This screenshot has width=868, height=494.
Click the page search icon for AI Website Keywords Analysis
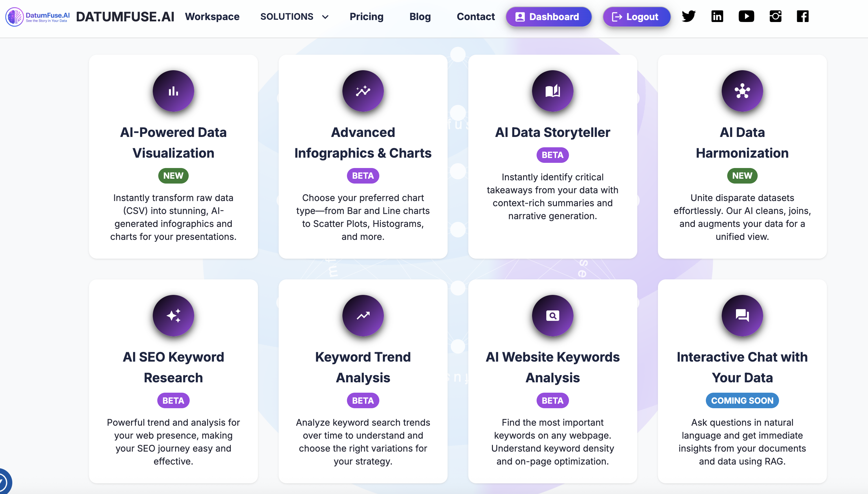pos(552,316)
